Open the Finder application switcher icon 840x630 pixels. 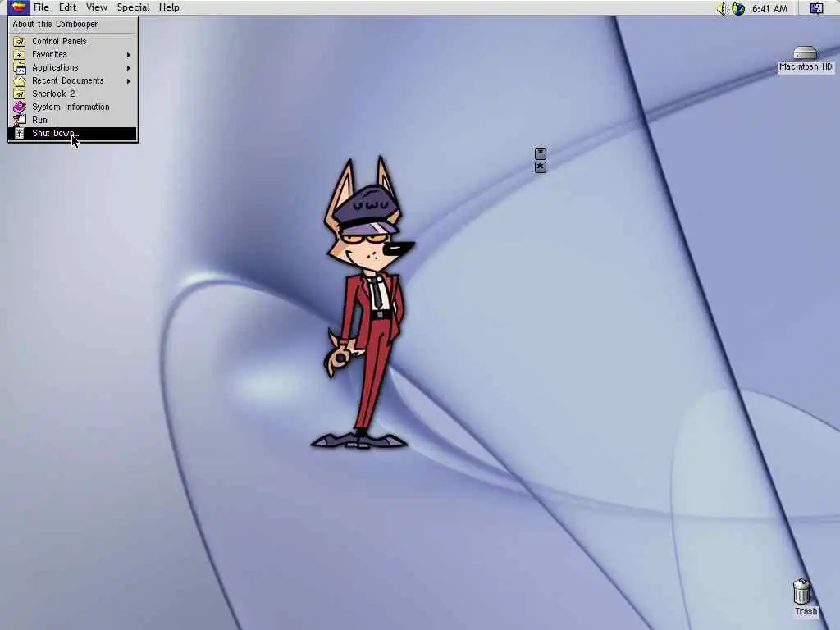(816, 8)
